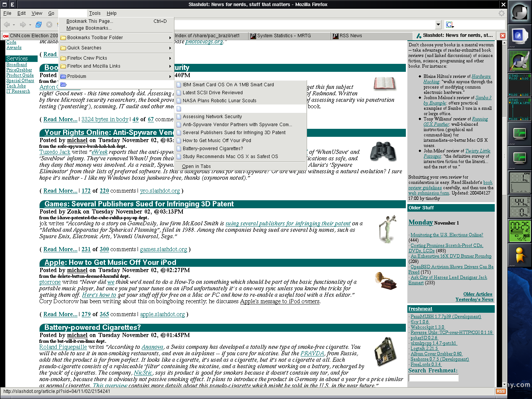
Task: Expand Bookmarks Toolbar Folder submenu
Action: click(116, 38)
